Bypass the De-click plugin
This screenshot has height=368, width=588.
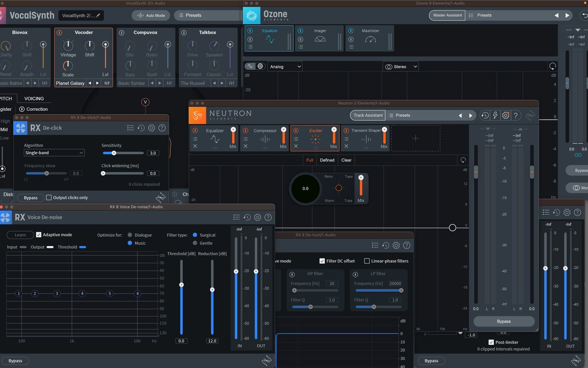click(x=31, y=198)
